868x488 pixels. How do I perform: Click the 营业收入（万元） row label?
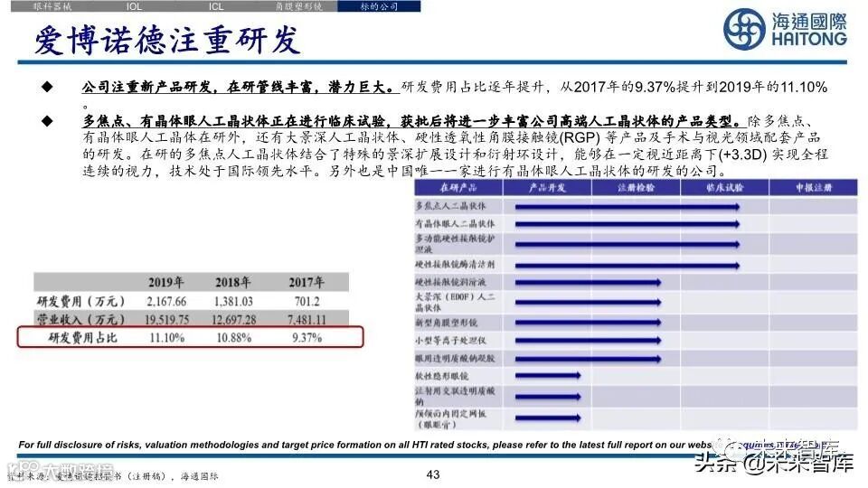(x=80, y=319)
